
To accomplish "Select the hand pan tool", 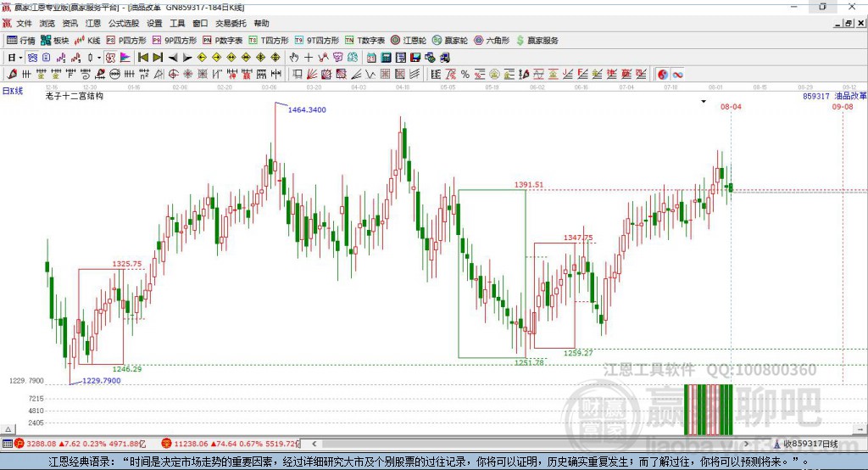I will click(x=294, y=58).
